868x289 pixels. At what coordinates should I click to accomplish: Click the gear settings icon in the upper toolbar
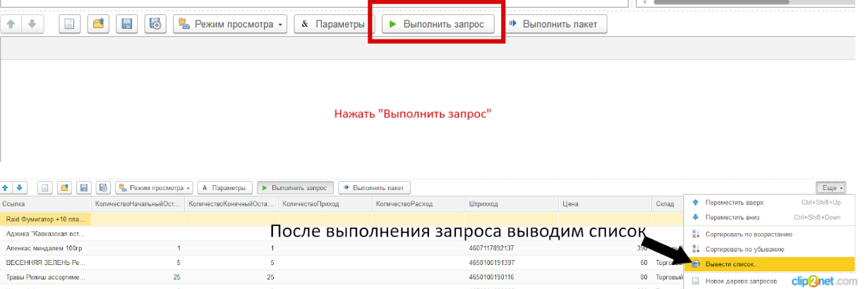pyautogui.click(x=155, y=24)
